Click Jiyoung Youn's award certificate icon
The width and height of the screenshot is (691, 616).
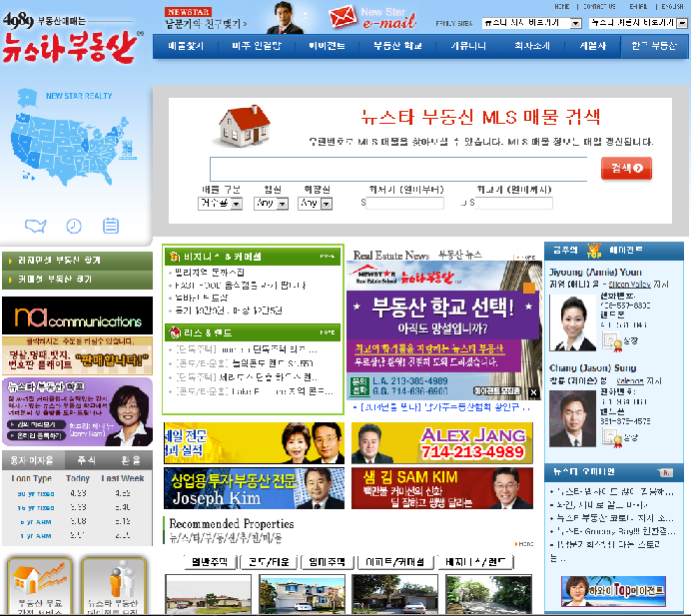(x=612, y=341)
